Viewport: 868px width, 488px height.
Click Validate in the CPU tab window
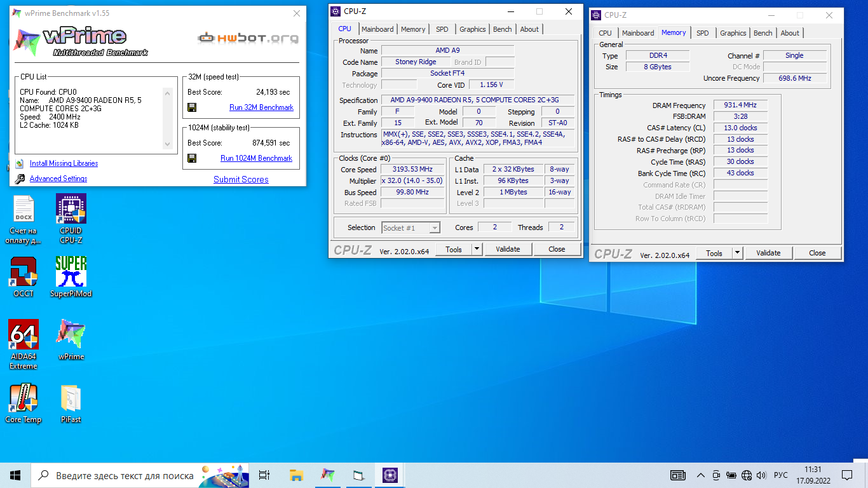click(508, 249)
